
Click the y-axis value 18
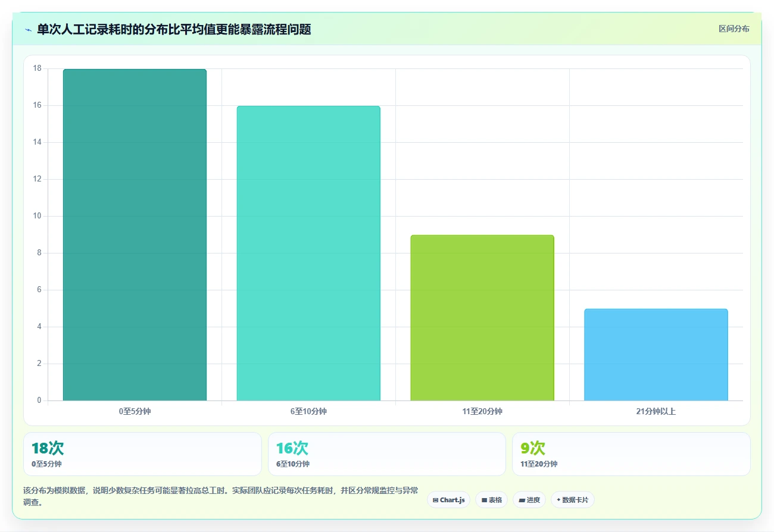click(x=38, y=68)
